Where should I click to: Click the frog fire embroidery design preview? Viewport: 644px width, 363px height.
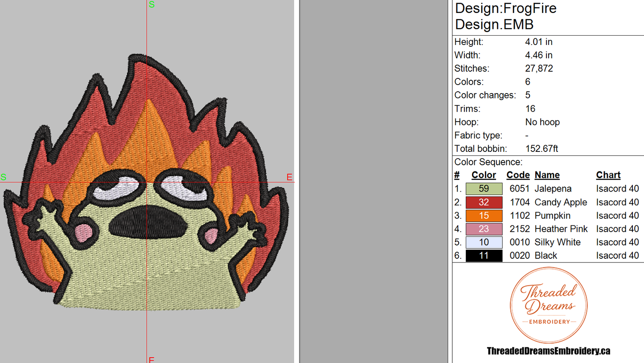[x=146, y=182]
